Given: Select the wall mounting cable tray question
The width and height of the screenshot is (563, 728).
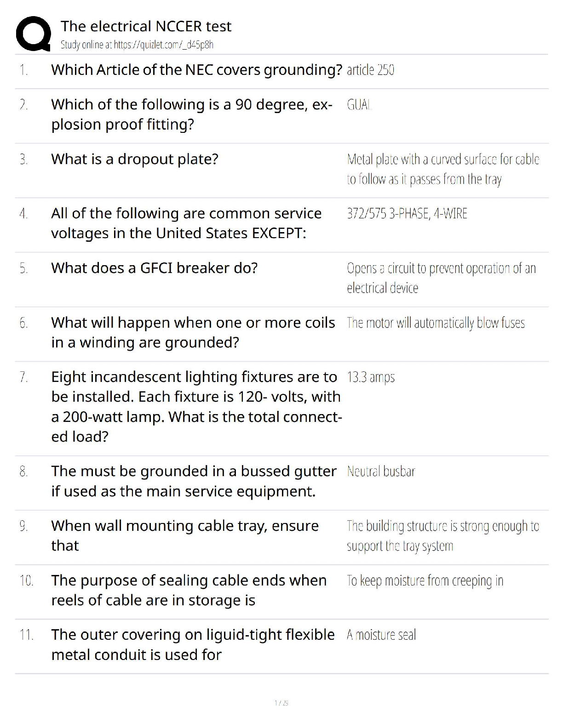Looking at the screenshot, I should click(x=184, y=535).
